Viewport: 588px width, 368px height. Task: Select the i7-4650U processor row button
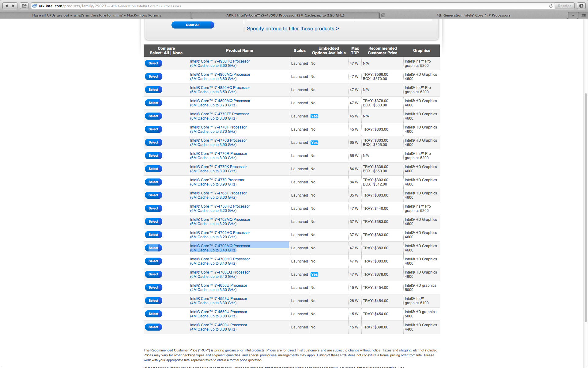153,287
